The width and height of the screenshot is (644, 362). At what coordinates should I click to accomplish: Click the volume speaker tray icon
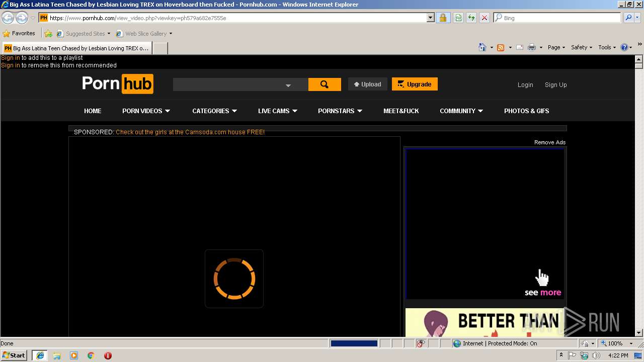[x=596, y=355]
